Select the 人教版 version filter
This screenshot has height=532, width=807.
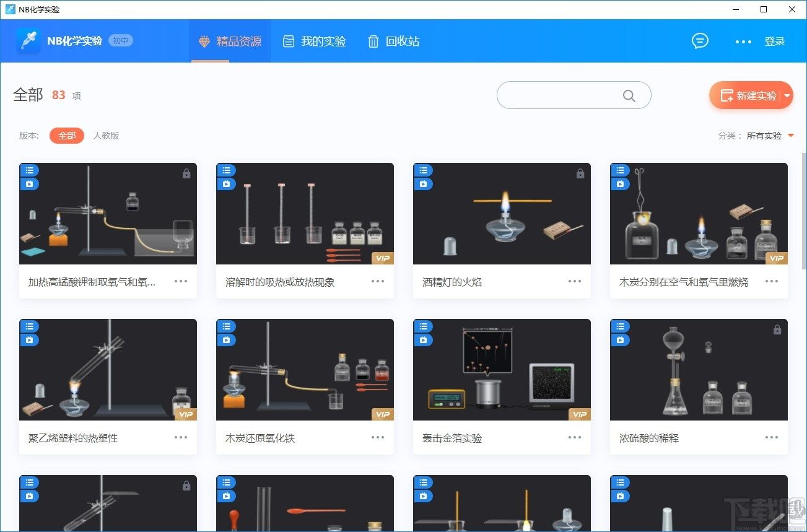[x=105, y=136]
